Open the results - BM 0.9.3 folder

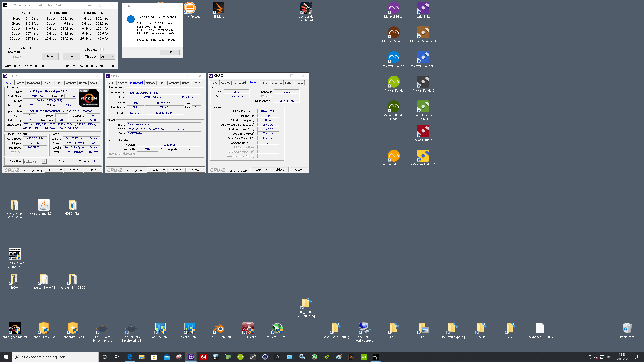pos(44,281)
